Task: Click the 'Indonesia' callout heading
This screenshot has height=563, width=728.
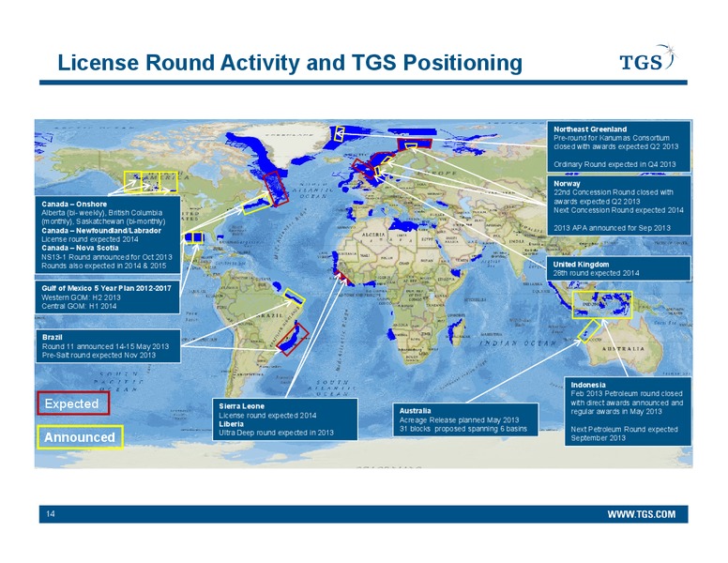Action: click(588, 385)
